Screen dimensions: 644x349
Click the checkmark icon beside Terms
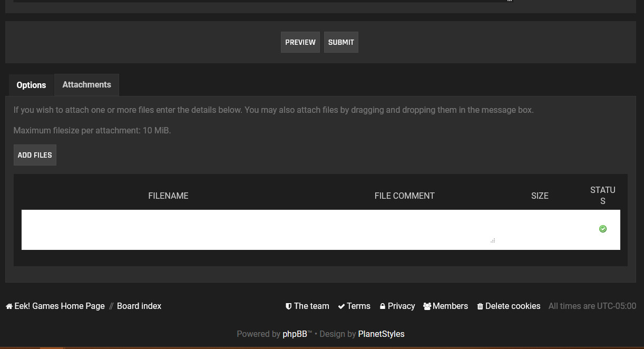tap(341, 306)
